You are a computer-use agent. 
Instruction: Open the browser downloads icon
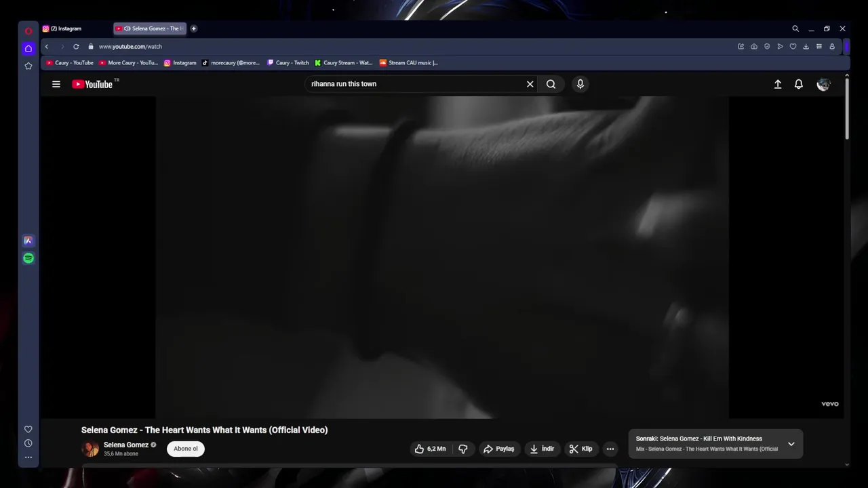pos(806,47)
